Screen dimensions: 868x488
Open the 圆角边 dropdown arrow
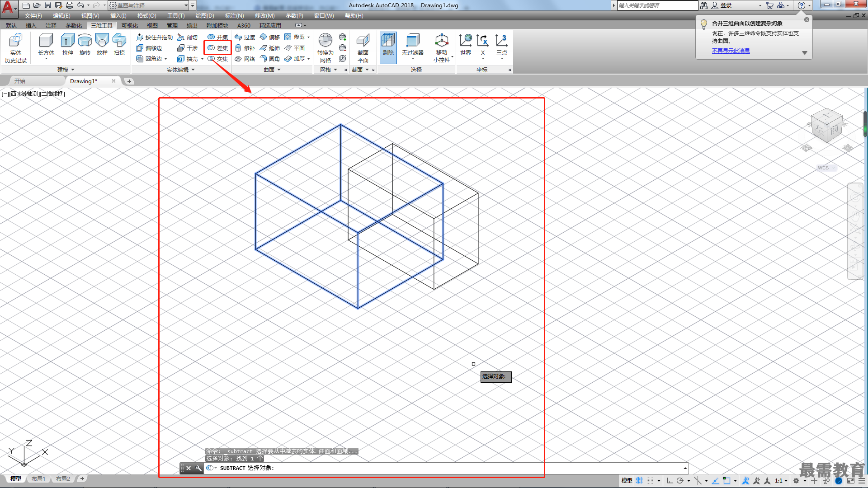click(166, 59)
